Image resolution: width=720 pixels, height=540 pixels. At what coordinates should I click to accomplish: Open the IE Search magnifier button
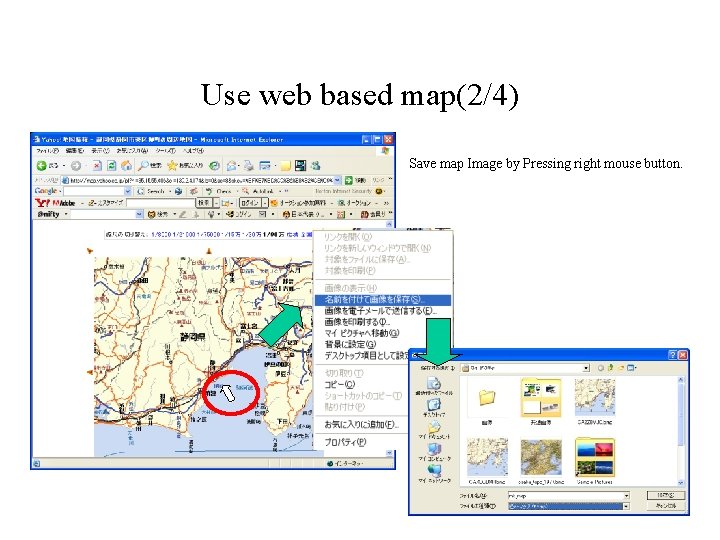(150, 165)
